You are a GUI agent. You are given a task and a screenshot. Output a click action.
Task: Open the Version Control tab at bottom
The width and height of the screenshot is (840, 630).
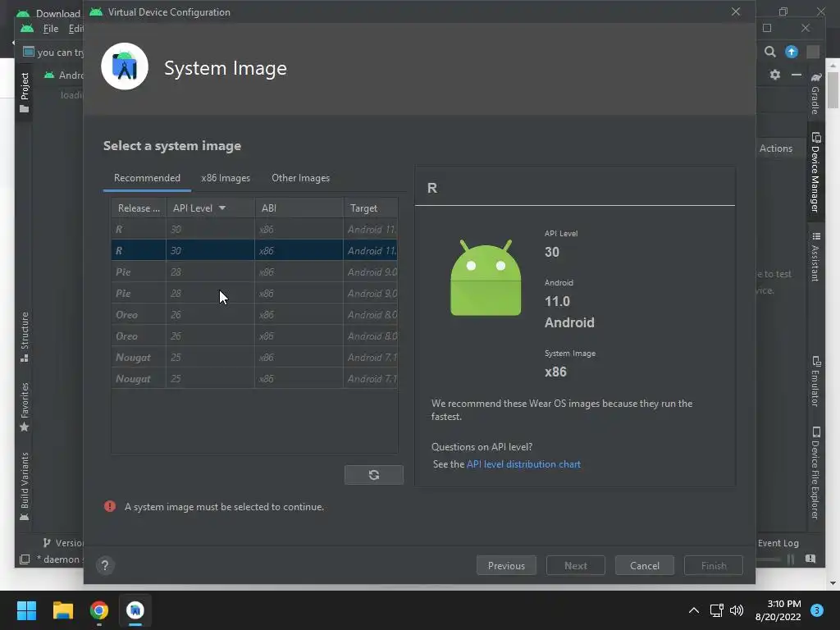coord(63,543)
